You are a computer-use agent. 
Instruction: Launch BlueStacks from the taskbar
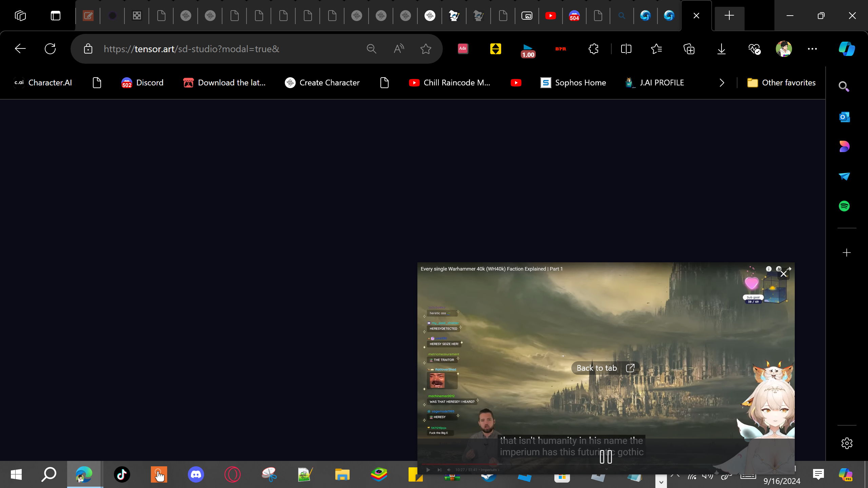(379, 474)
